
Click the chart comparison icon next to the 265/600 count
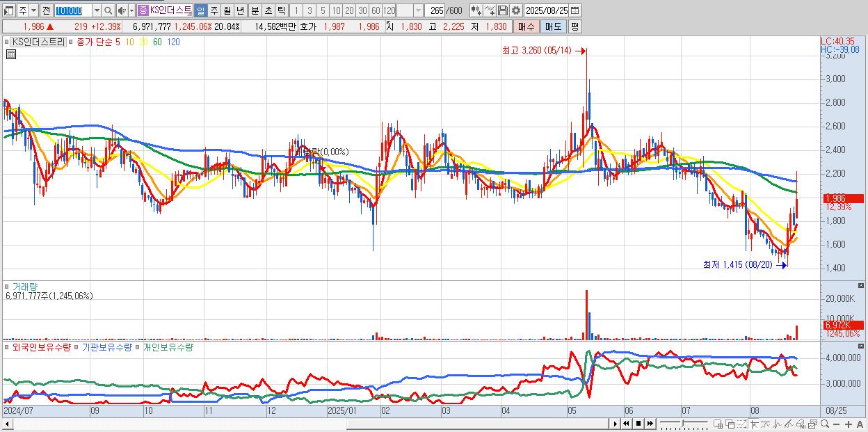(x=476, y=10)
